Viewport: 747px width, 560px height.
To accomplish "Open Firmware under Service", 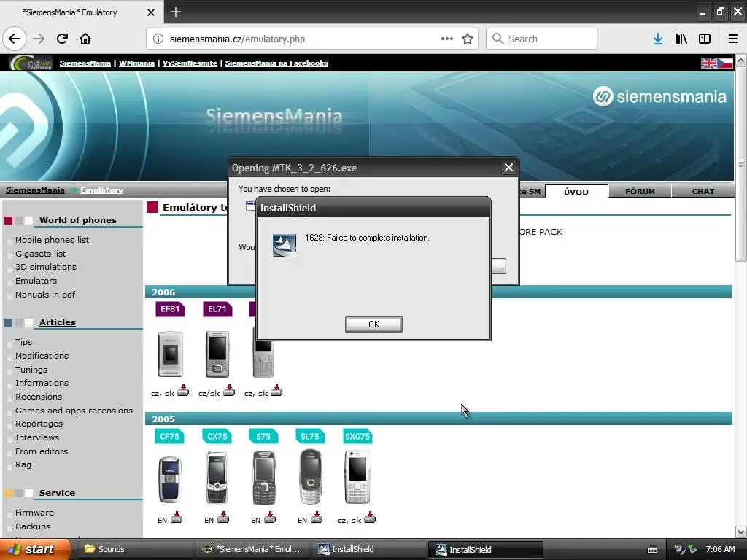I will click(34, 513).
